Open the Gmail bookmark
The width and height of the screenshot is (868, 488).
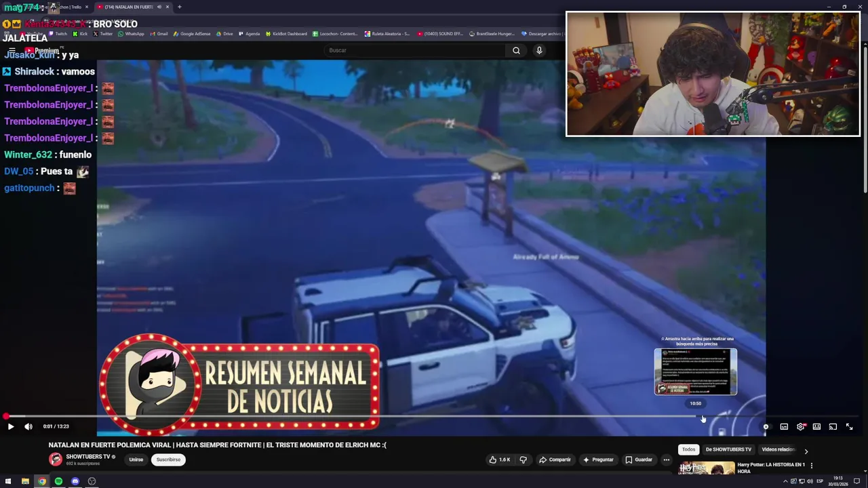(159, 33)
